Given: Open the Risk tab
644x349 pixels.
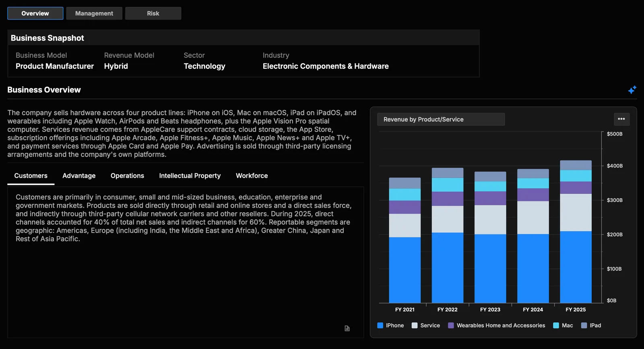Looking at the screenshot, I should (153, 13).
